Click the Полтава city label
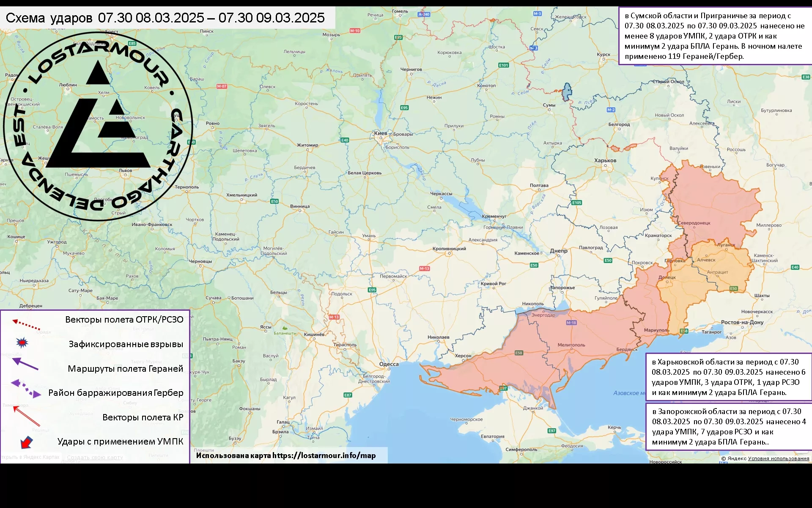This screenshot has height=508, width=812. click(x=539, y=185)
